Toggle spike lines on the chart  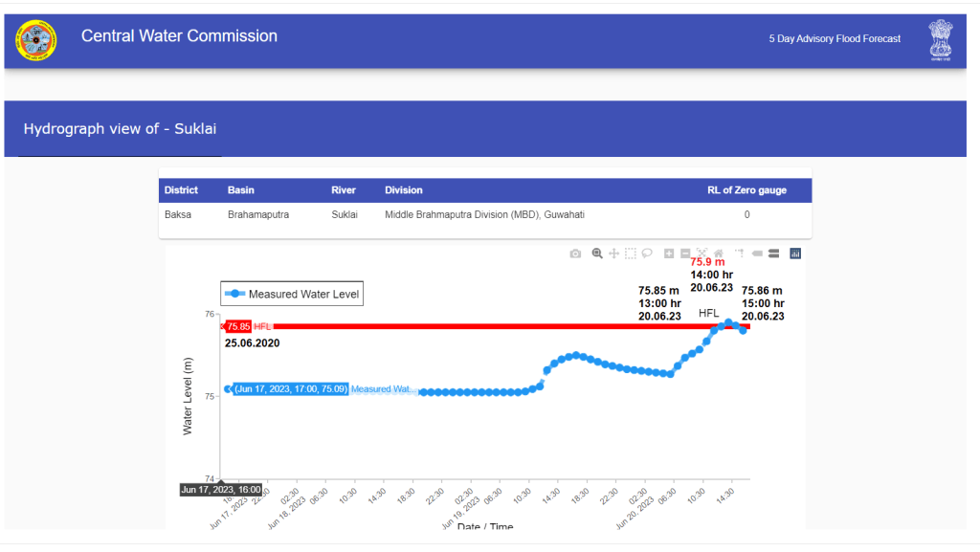(739, 254)
